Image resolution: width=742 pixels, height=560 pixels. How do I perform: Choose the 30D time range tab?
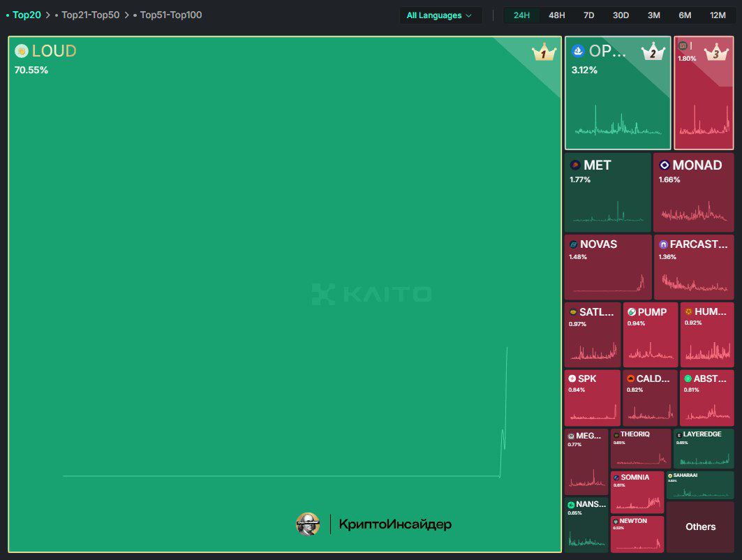point(621,15)
